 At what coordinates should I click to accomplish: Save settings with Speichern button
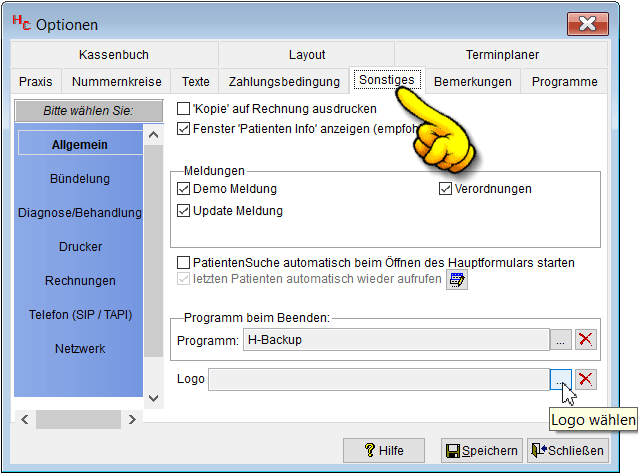coord(481,451)
